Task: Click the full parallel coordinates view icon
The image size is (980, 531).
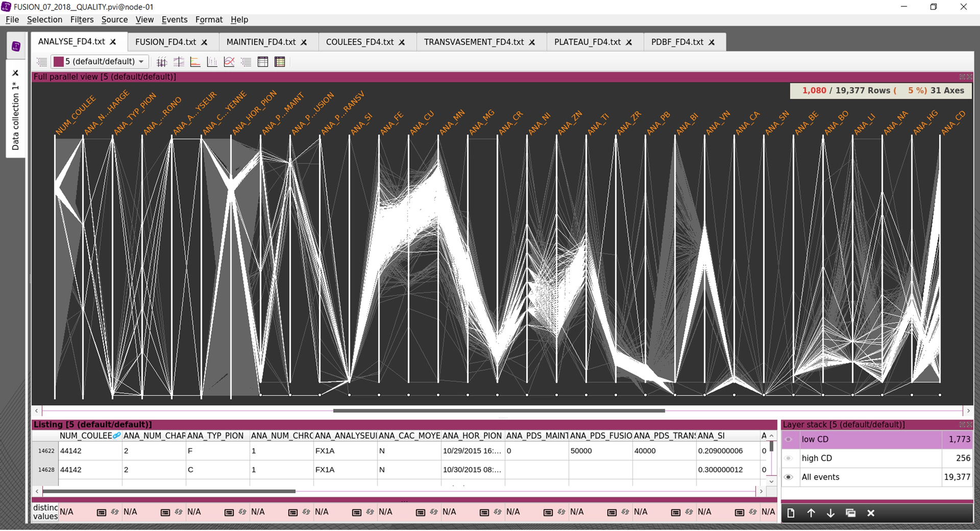Action: click(x=161, y=62)
